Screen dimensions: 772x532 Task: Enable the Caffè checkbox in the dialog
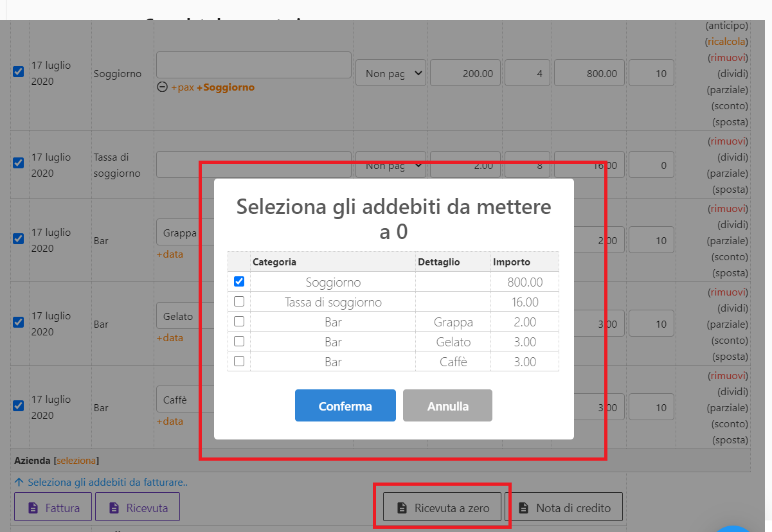tap(239, 361)
